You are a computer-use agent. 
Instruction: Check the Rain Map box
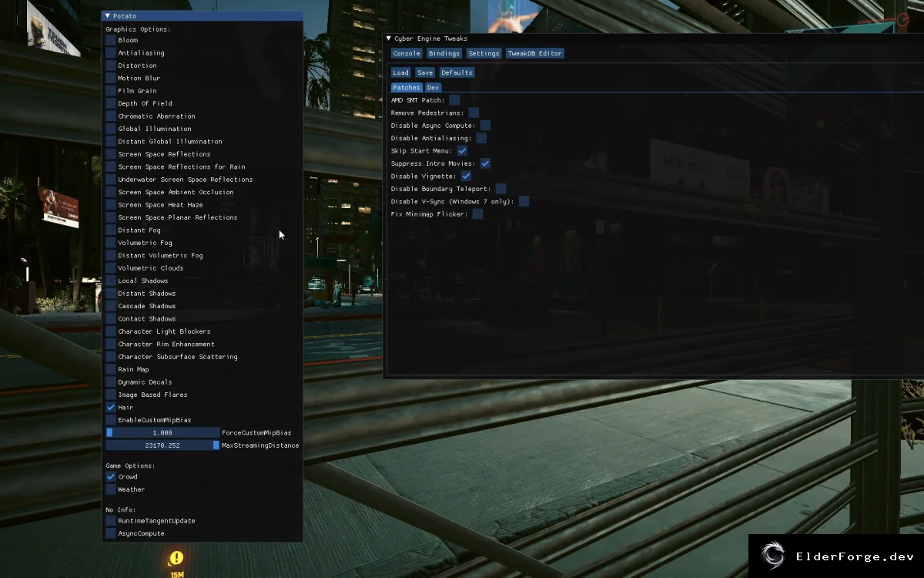(x=111, y=369)
